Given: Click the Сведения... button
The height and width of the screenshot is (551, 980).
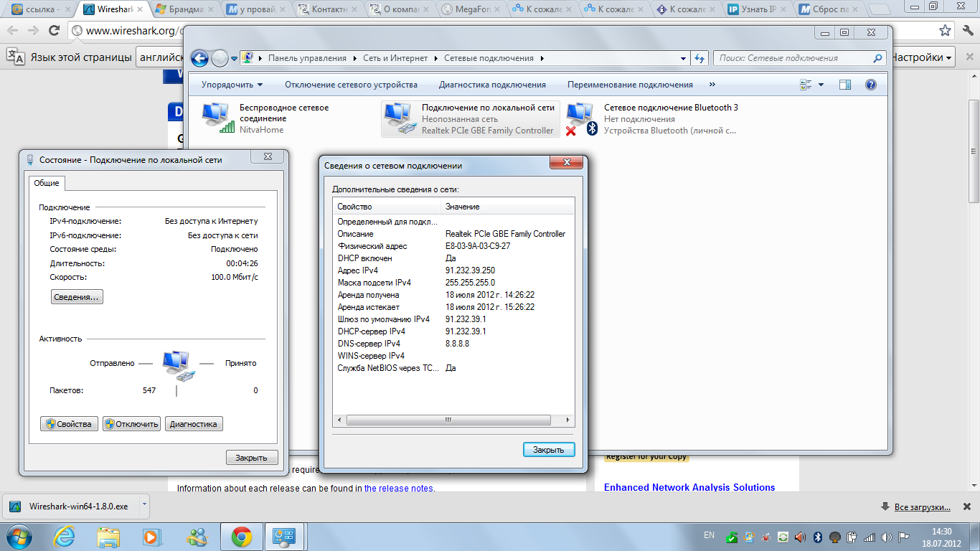Looking at the screenshot, I should [77, 297].
